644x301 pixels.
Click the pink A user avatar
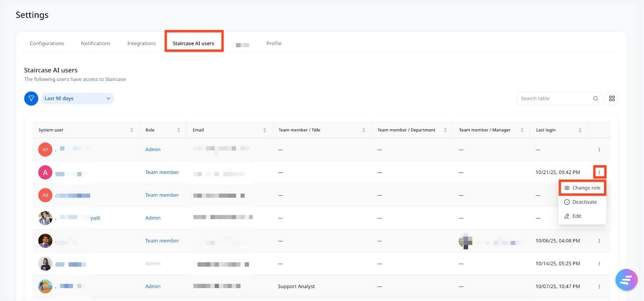45,172
